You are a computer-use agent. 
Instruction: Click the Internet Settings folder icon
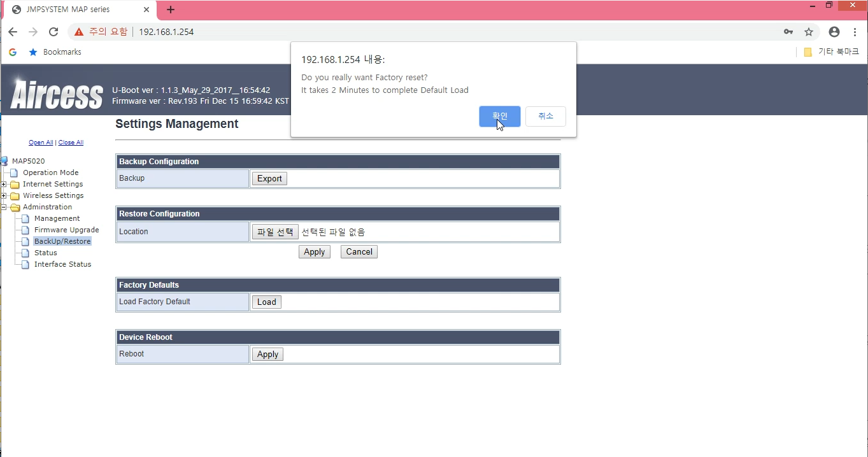[15, 185]
